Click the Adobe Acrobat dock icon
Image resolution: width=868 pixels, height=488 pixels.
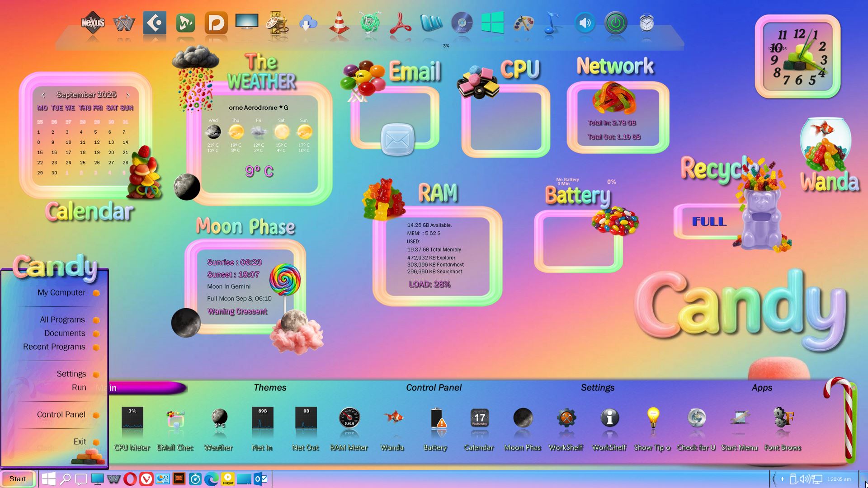[x=400, y=23]
